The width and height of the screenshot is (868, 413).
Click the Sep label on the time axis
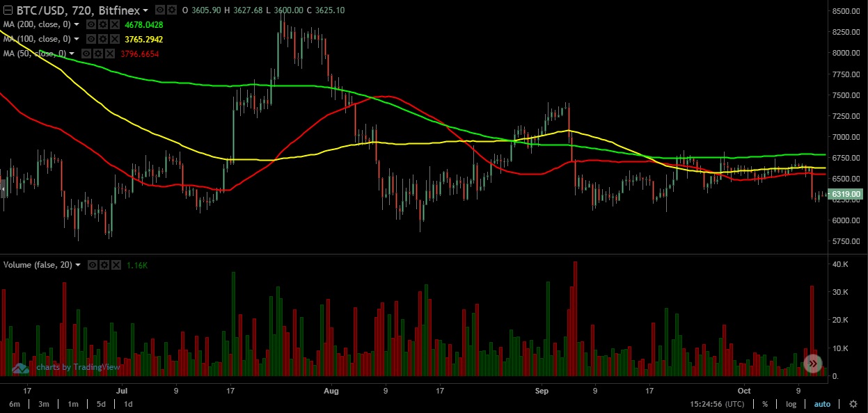pos(543,391)
